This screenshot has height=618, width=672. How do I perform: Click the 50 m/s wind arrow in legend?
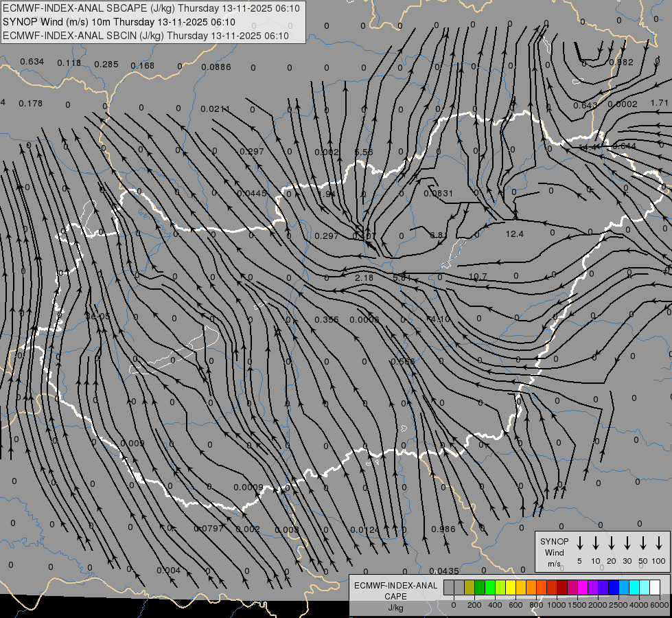pos(643,542)
